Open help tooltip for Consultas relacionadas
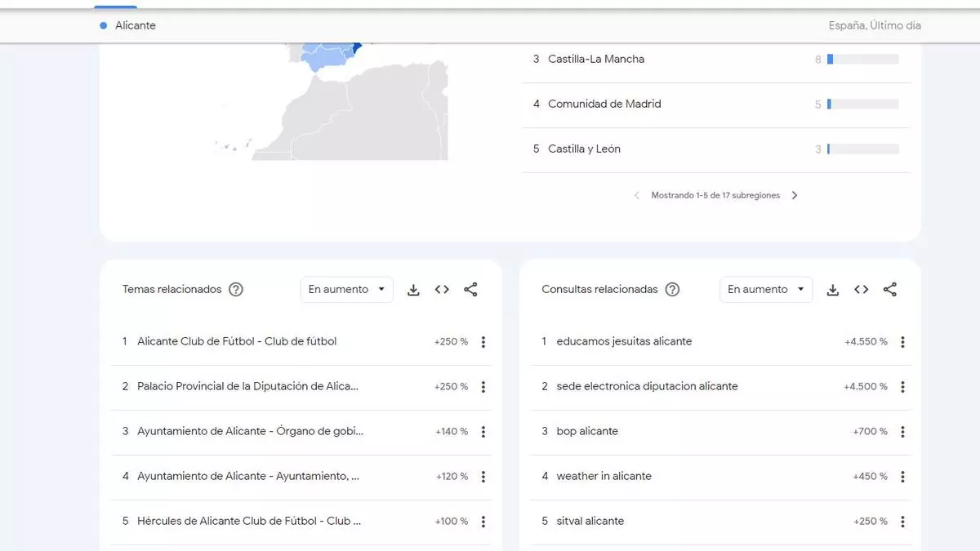This screenshot has height=551, width=980. click(672, 290)
